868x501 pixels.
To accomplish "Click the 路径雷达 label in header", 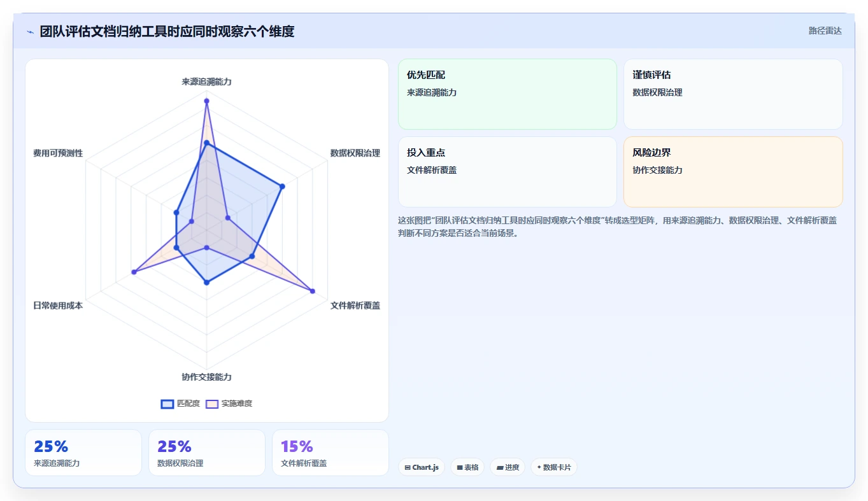I will tap(825, 31).
